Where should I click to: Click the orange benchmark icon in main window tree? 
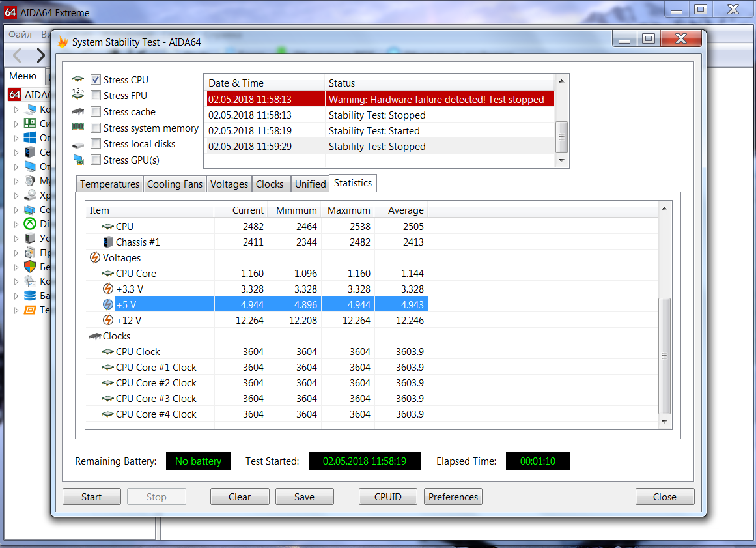tap(30, 310)
